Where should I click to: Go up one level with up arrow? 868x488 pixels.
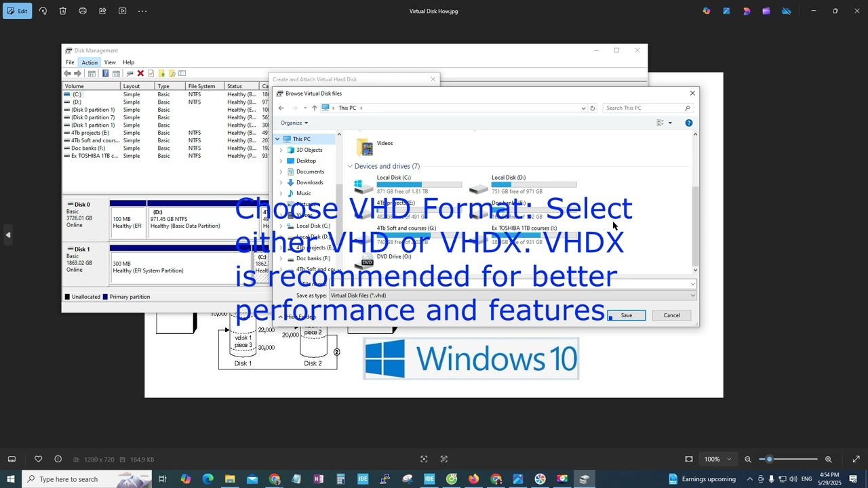(314, 108)
